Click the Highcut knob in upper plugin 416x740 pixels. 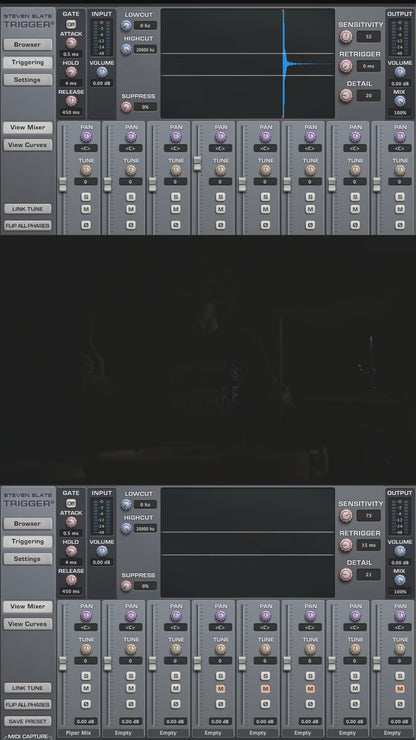pos(126,49)
